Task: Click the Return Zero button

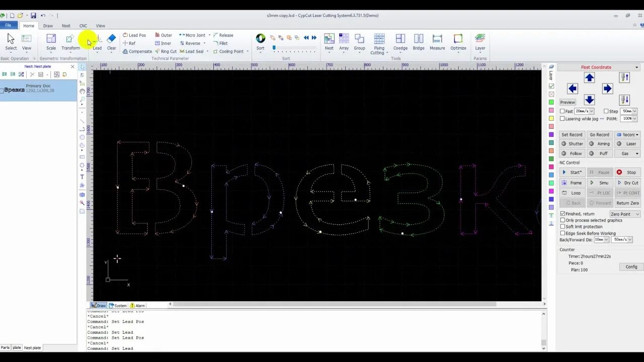Action: [627, 203]
